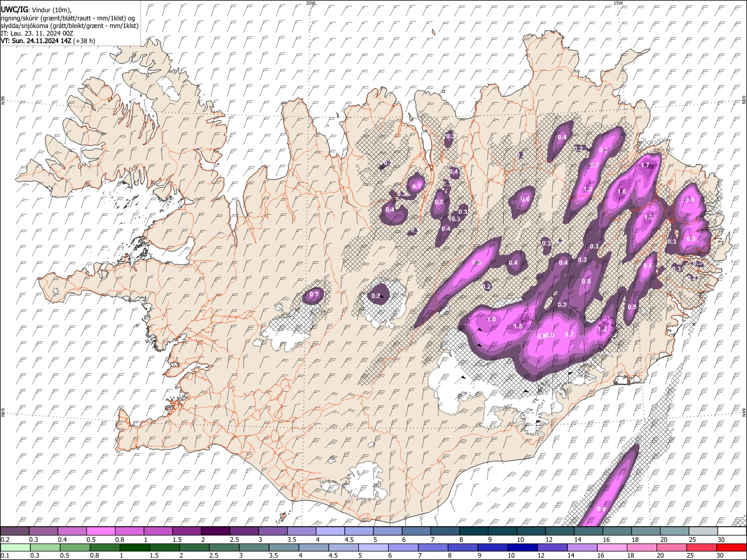This screenshot has height=560, width=747.
Task: Pick the dark teal top-row swatch at 8
Action: click(x=473, y=531)
